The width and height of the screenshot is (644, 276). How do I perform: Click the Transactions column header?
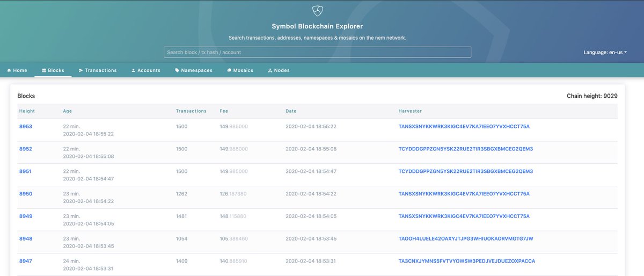pos(191,111)
